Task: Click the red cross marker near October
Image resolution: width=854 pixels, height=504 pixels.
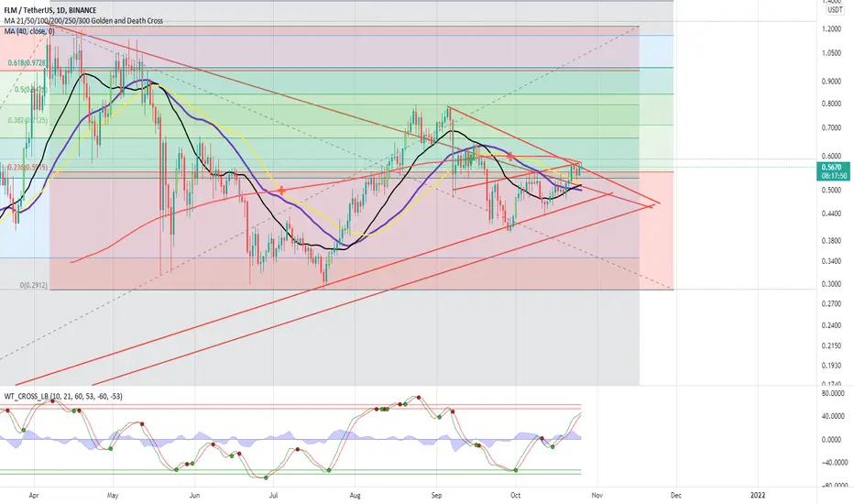Action: (x=511, y=156)
